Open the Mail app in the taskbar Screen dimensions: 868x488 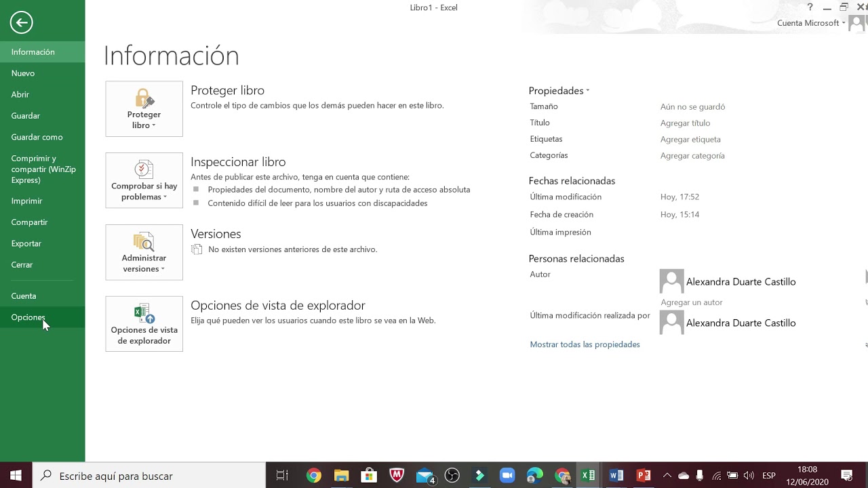click(425, 476)
